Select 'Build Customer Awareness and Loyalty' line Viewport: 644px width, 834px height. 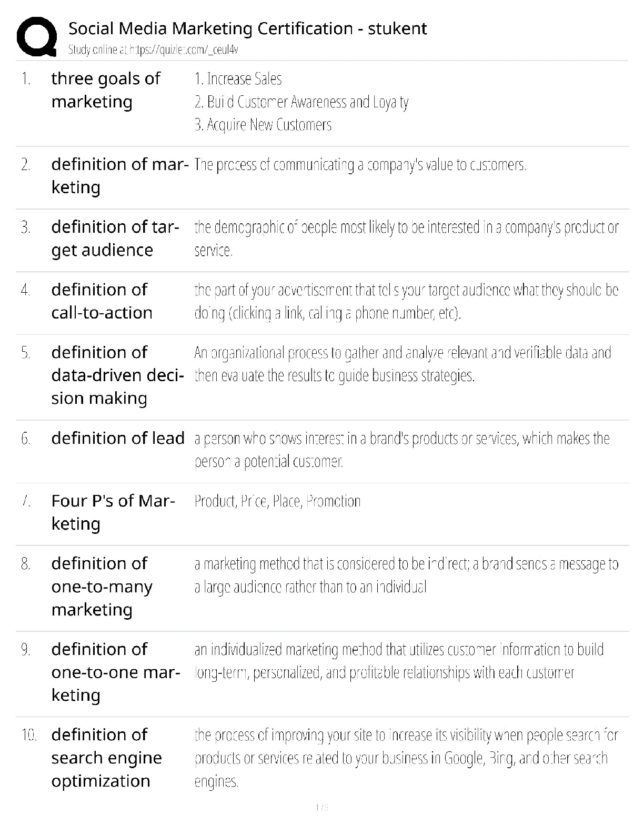coord(301,102)
